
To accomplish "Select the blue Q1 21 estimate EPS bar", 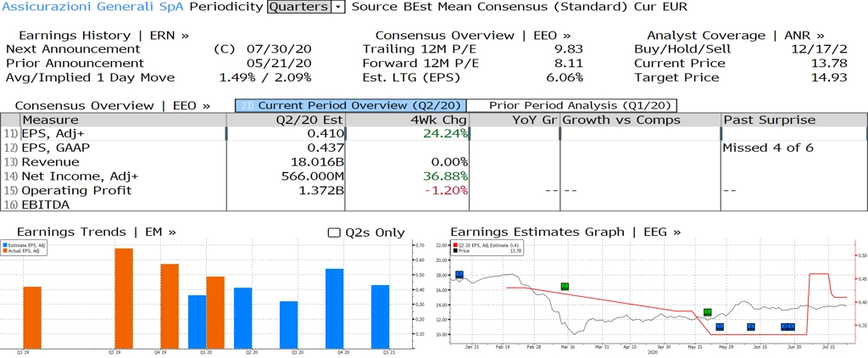I will point(381,316).
